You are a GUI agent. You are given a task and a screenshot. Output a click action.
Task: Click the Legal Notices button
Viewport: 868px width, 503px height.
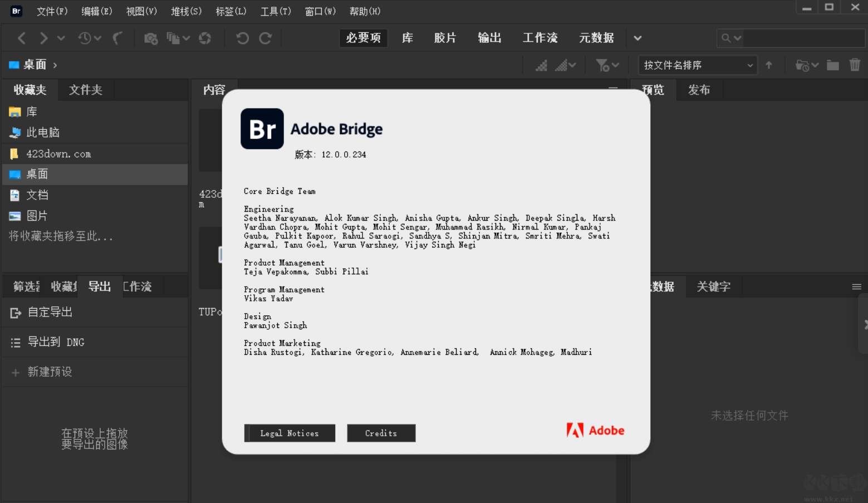point(290,433)
